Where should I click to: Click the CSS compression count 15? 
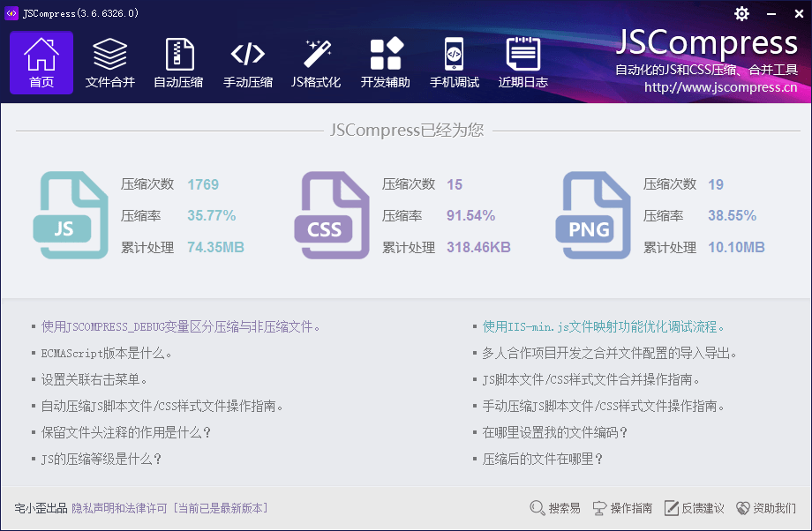455,184
